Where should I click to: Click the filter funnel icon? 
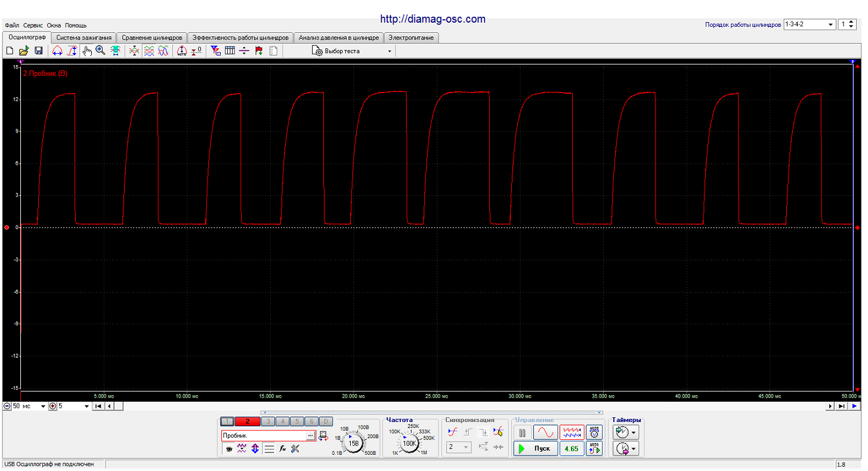tap(215, 51)
